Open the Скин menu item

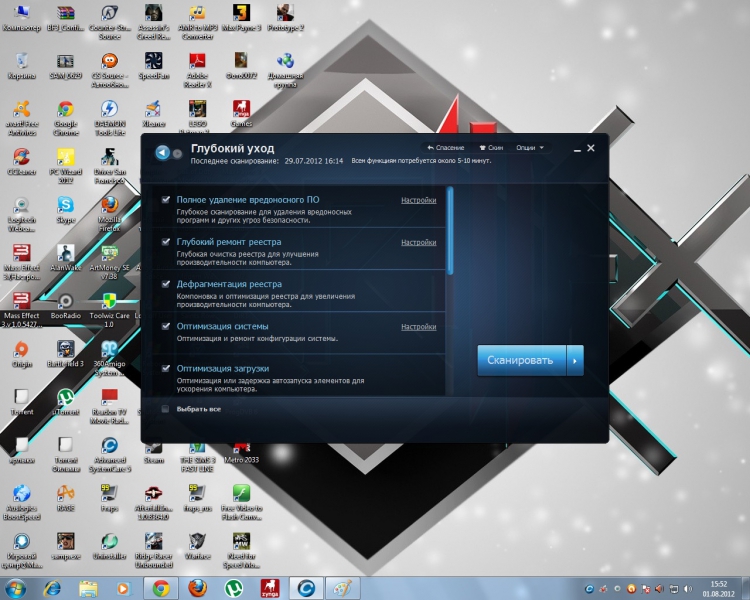(489, 148)
